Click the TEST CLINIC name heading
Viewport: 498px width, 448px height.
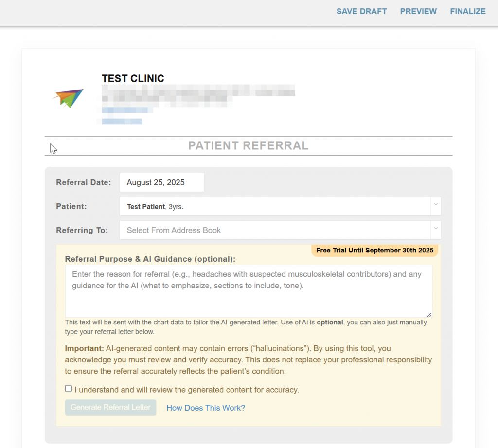[133, 78]
